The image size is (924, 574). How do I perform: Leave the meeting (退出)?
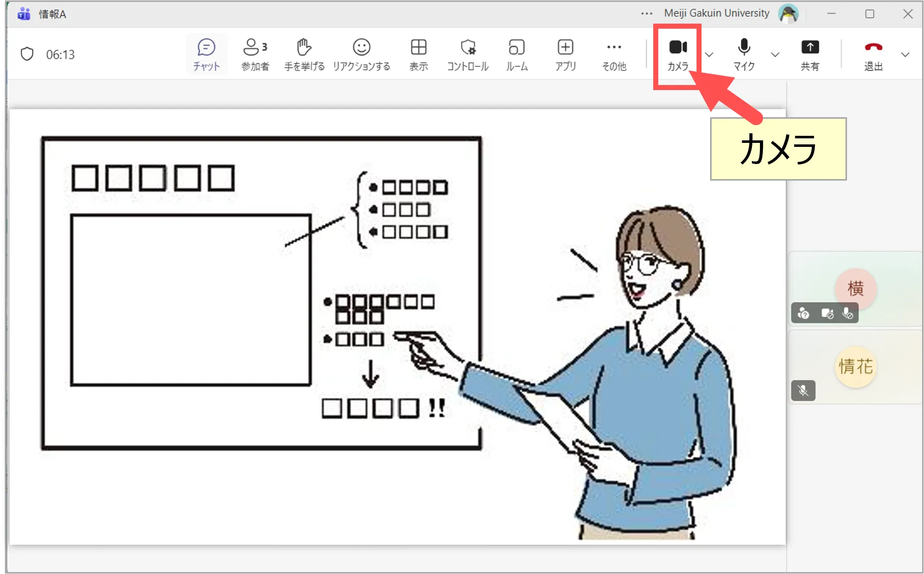pyautogui.click(x=873, y=54)
